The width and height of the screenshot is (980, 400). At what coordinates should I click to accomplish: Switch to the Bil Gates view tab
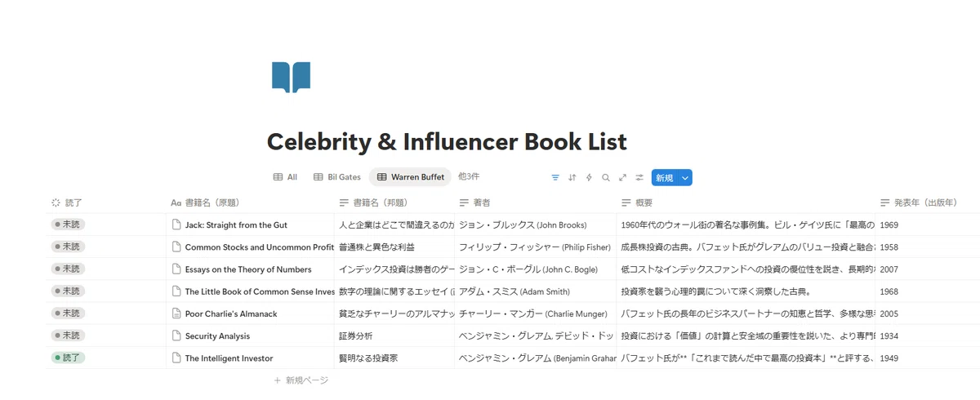coord(337,177)
